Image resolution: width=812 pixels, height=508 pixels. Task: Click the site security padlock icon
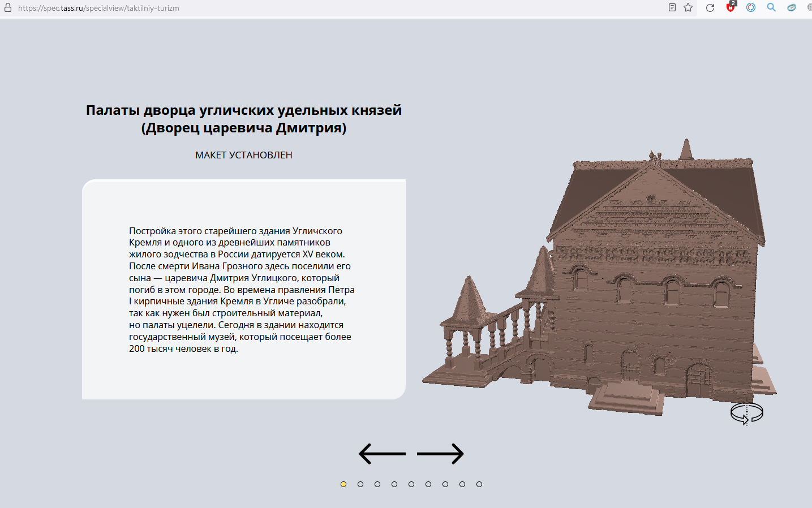8,7
